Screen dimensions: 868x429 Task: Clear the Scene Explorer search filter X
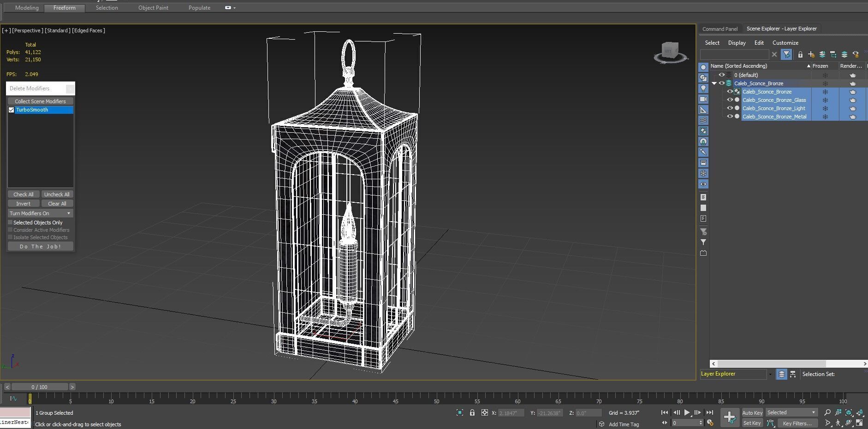tap(774, 54)
